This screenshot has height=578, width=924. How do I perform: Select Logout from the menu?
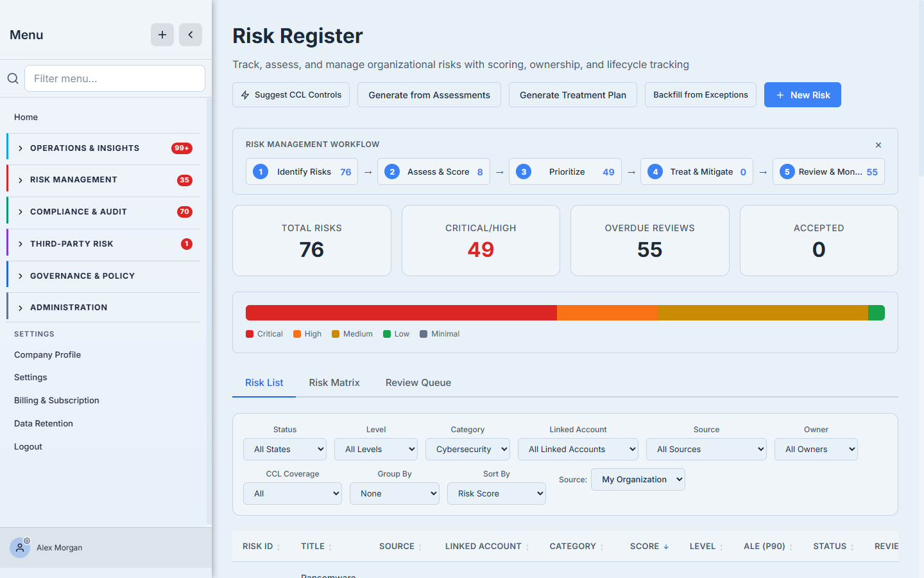[28, 447]
